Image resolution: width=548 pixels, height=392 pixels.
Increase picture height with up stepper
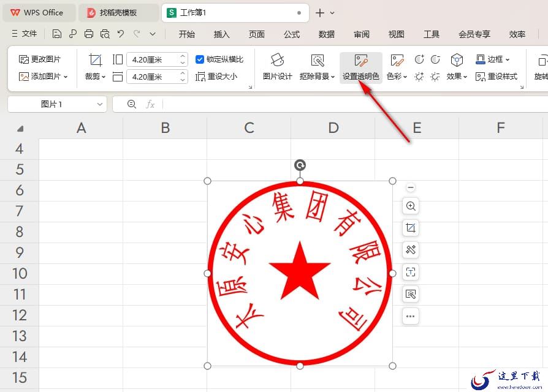click(183, 56)
